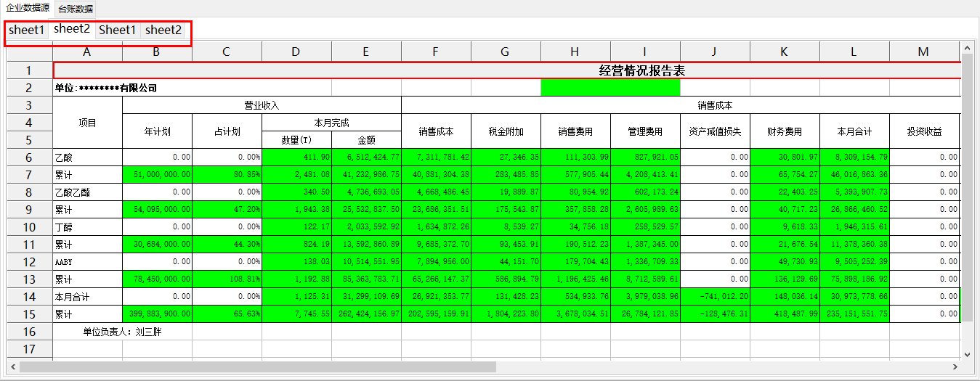This screenshot has width=980, height=381.
Task: Select the cell with 51,000,000.00
Action: tap(157, 175)
